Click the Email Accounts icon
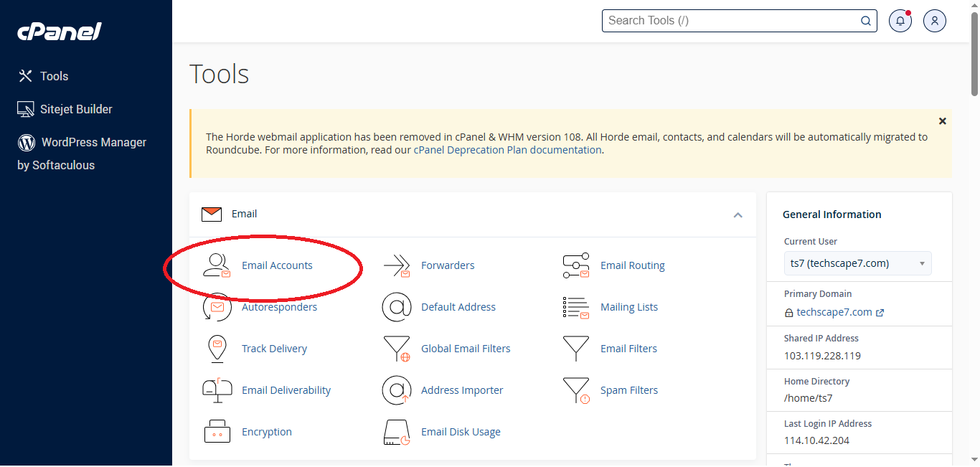The width and height of the screenshot is (980, 467). pos(217,265)
